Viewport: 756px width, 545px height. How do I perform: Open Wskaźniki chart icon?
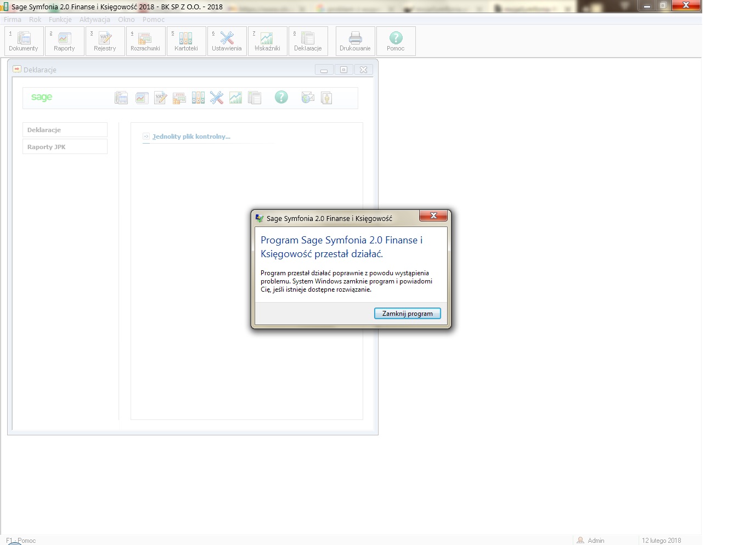267,41
